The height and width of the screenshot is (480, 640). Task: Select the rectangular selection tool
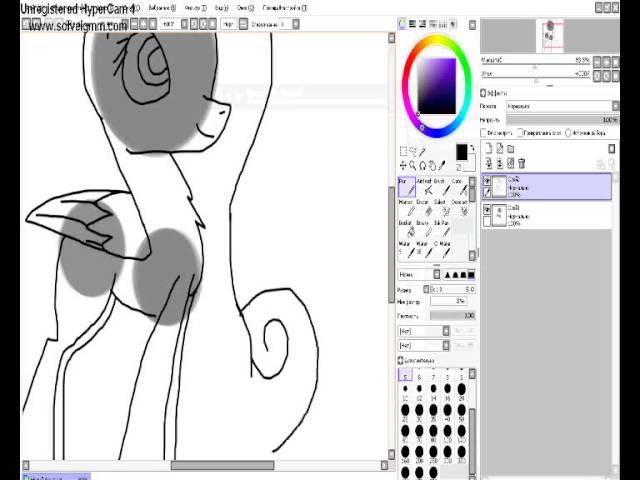pyautogui.click(x=403, y=151)
